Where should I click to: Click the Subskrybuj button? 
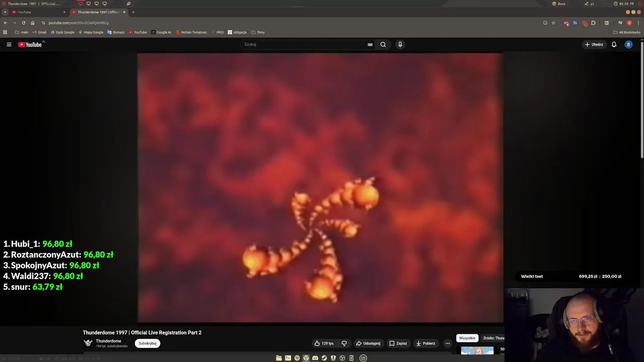(x=147, y=343)
